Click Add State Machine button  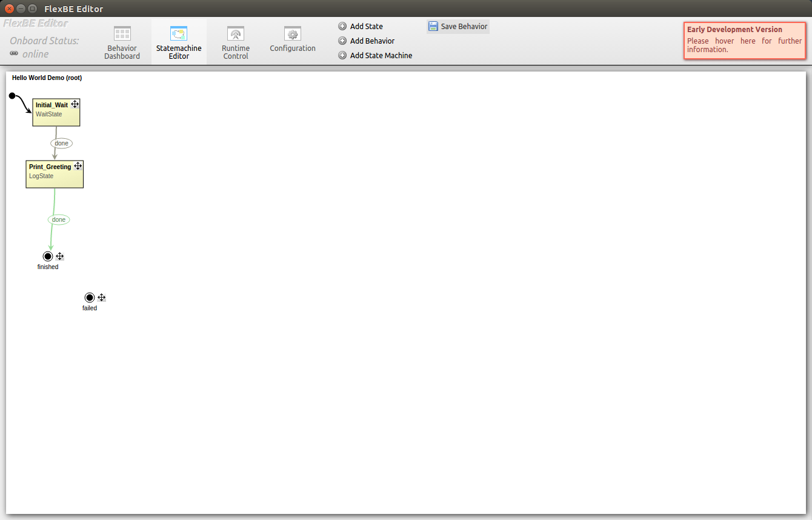[375, 55]
